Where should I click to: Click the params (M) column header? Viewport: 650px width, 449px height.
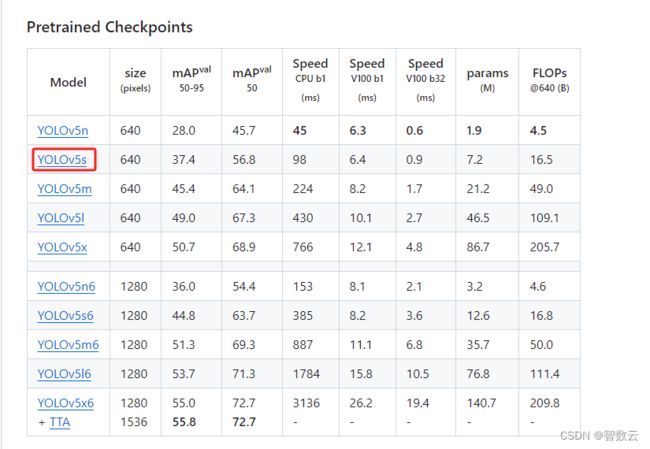[488, 80]
